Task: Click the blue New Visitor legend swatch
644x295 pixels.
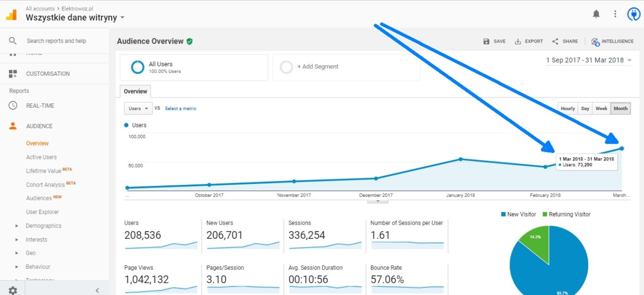Action: (503, 215)
